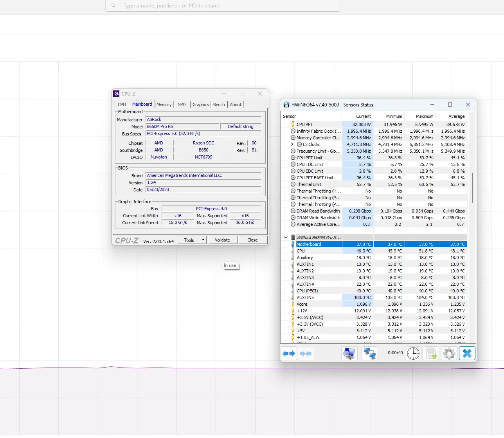The width and height of the screenshot is (504, 438).
Task: Click the B650M Pro RS model field
Action: [x=182, y=126]
